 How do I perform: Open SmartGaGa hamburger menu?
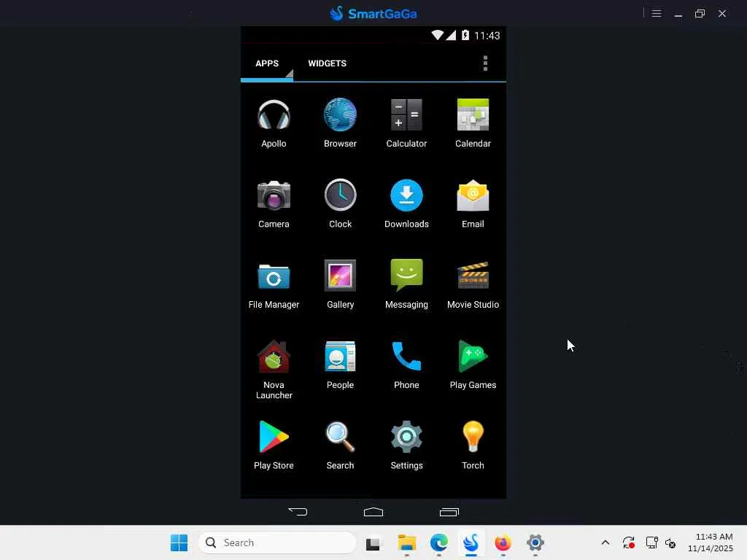(x=656, y=13)
